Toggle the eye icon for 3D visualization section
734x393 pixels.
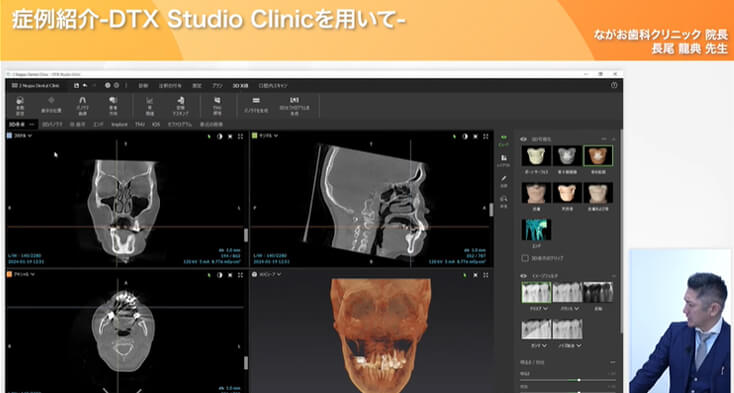[x=523, y=139]
